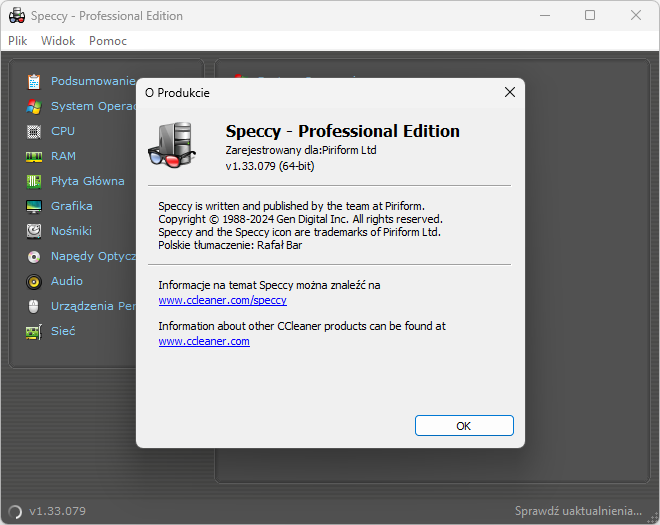Screen dimensions: 660x525
Task: Click 'Speccy - Professional Edition' dialog heading
Action: [x=343, y=131]
